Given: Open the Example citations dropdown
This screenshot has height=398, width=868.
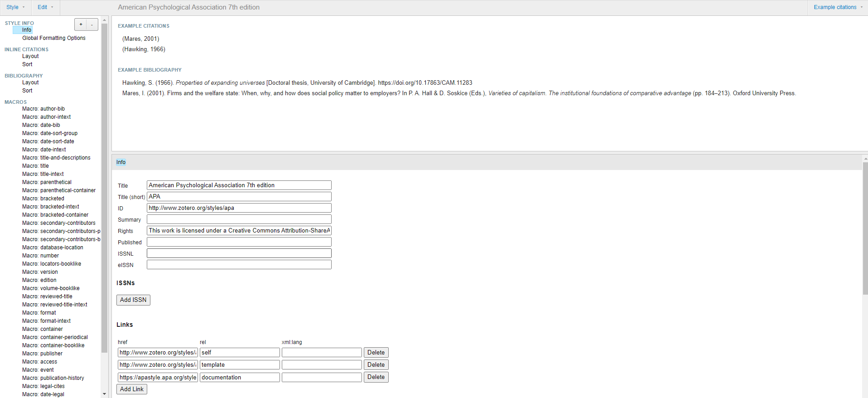Looking at the screenshot, I should coord(838,7).
